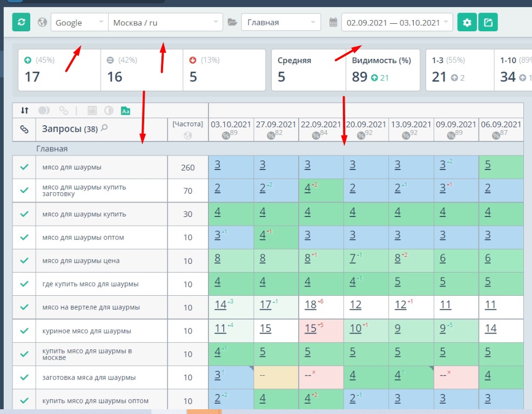
Task: Click the red down-arrow icon in the 13% card
Action: (193, 60)
